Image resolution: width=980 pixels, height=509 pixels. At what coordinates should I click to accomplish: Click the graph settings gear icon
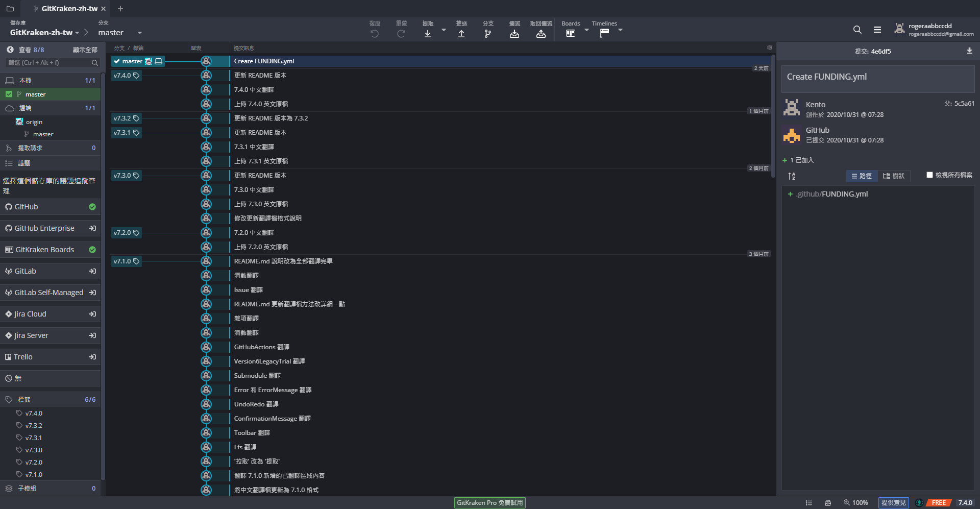[770, 47]
